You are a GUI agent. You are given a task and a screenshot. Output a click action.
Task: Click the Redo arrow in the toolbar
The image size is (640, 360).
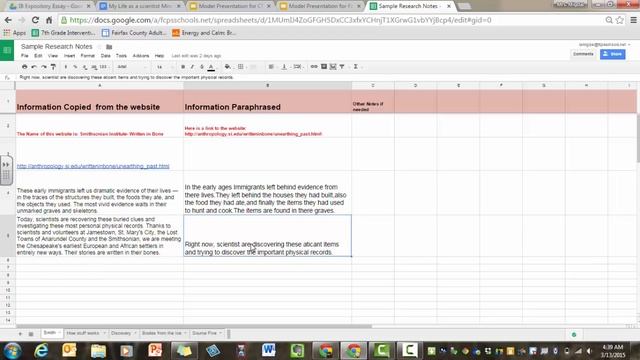tap(44, 67)
